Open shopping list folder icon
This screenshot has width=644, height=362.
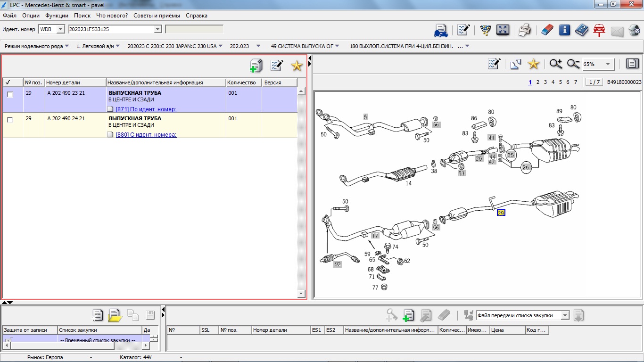point(115,315)
